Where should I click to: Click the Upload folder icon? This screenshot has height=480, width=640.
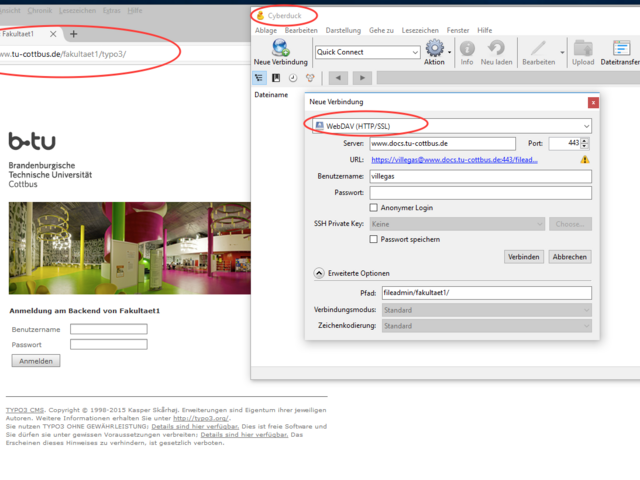pyautogui.click(x=583, y=48)
